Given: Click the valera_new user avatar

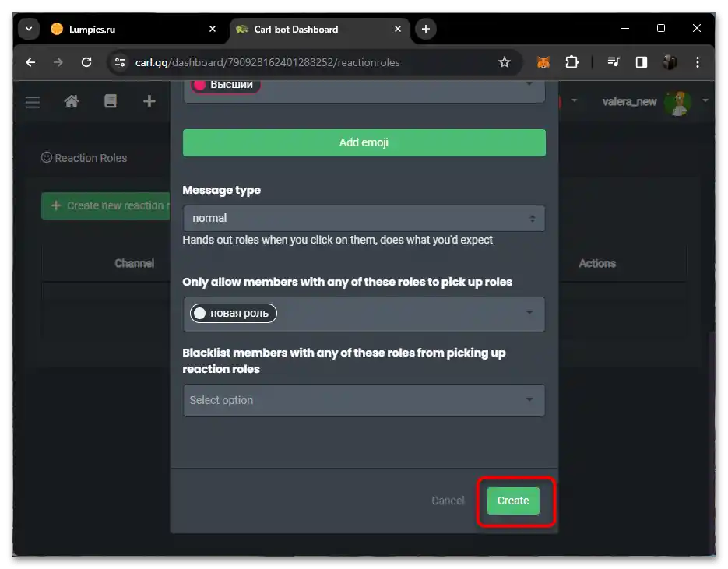Looking at the screenshot, I should click(677, 103).
